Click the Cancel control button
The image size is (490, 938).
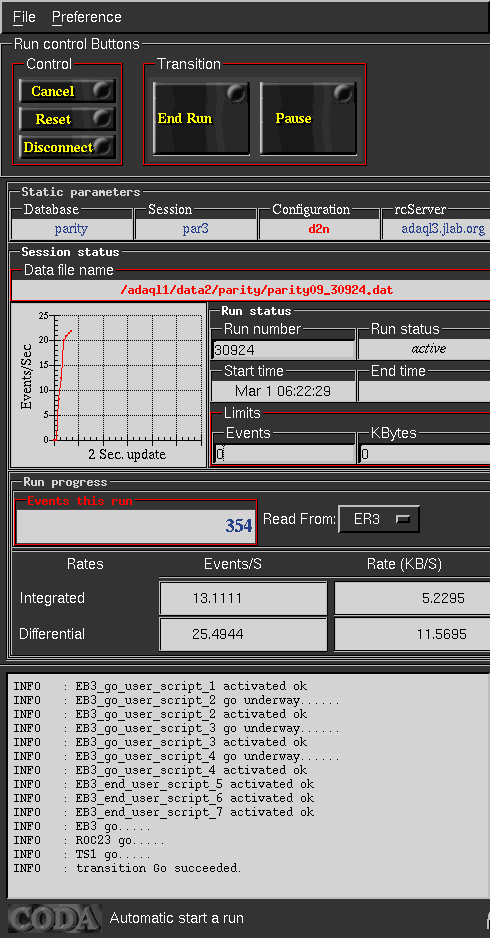pyautogui.click(x=66, y=91)
